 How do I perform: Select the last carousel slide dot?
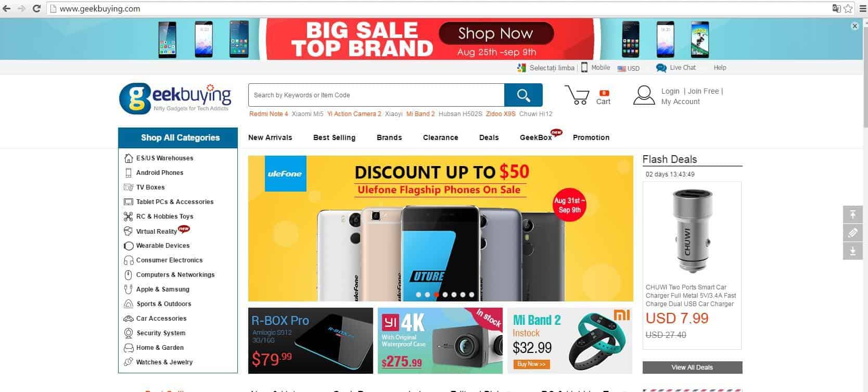pos(471,295)
